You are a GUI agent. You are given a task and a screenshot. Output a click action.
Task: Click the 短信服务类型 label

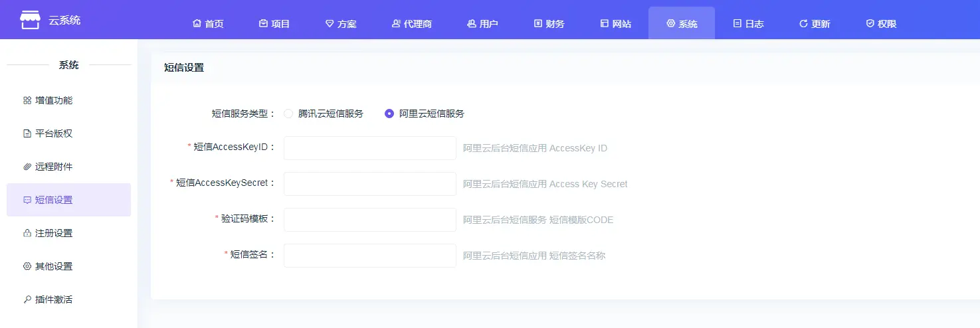click(243, 114)
